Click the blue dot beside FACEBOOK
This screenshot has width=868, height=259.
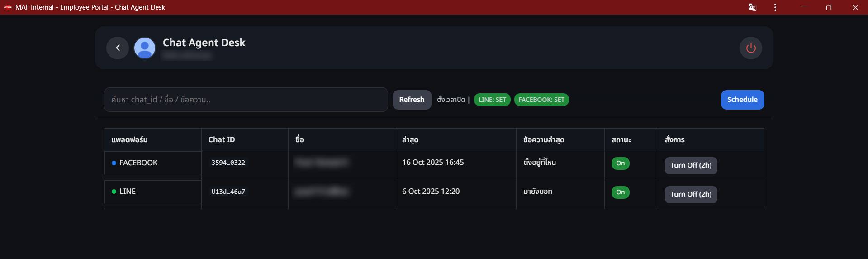tap(114, 163)
